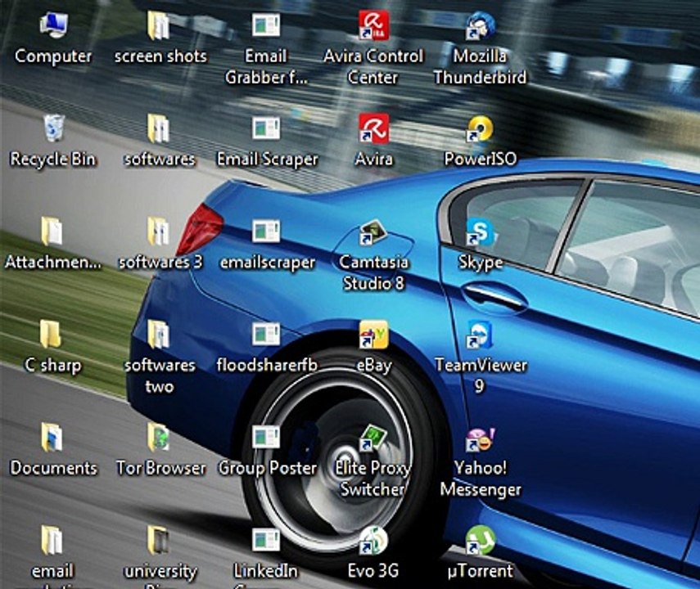Viewport: 700px width, 589px height.
Task: Select the screen shots folder
Action: [159, 26]
